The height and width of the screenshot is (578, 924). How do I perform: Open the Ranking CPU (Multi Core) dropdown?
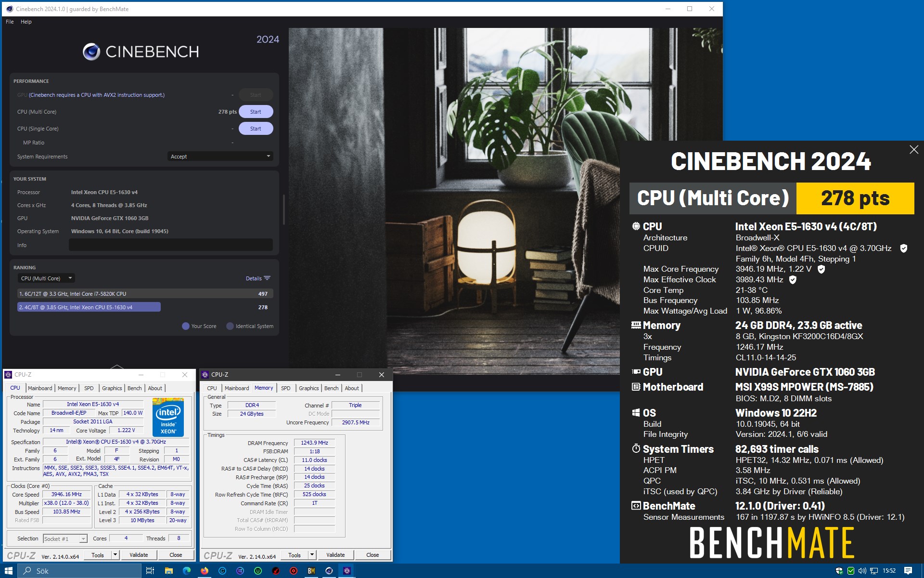point(46,278)
